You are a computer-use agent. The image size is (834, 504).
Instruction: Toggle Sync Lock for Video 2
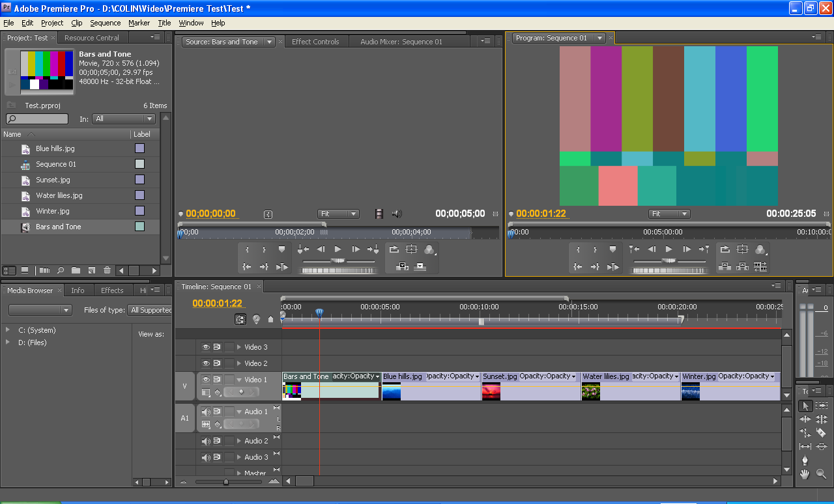pyautogui.click(x=217, y=363)
